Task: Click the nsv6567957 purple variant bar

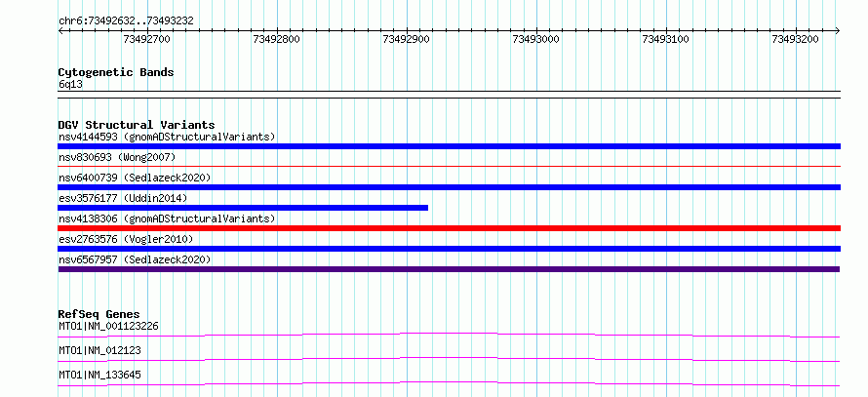Action: point(449,269)
